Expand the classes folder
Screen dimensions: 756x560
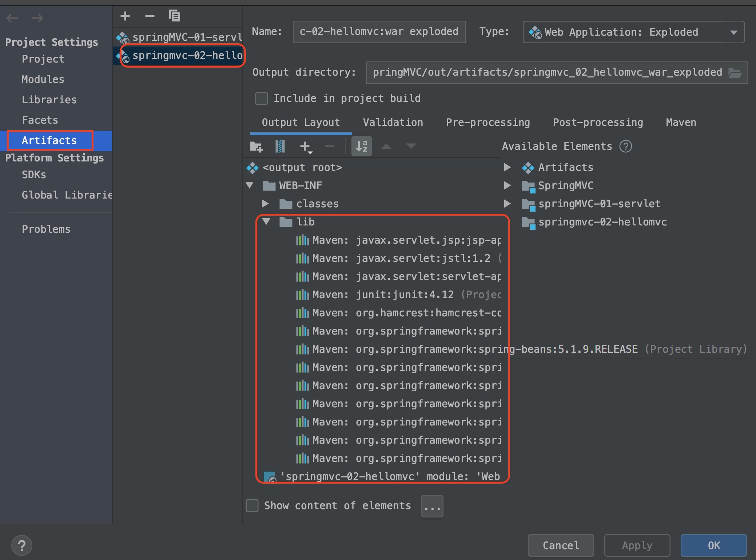pos(265,204)
